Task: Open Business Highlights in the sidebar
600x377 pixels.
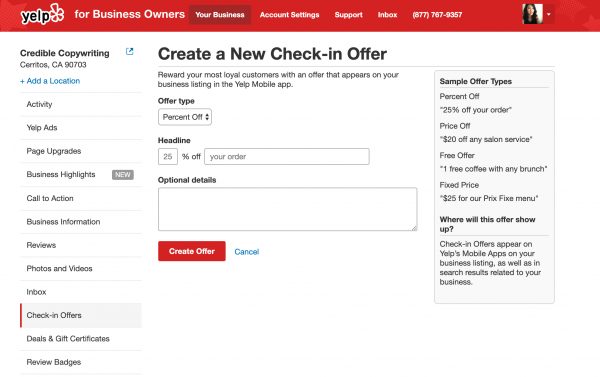Action: 81,175
